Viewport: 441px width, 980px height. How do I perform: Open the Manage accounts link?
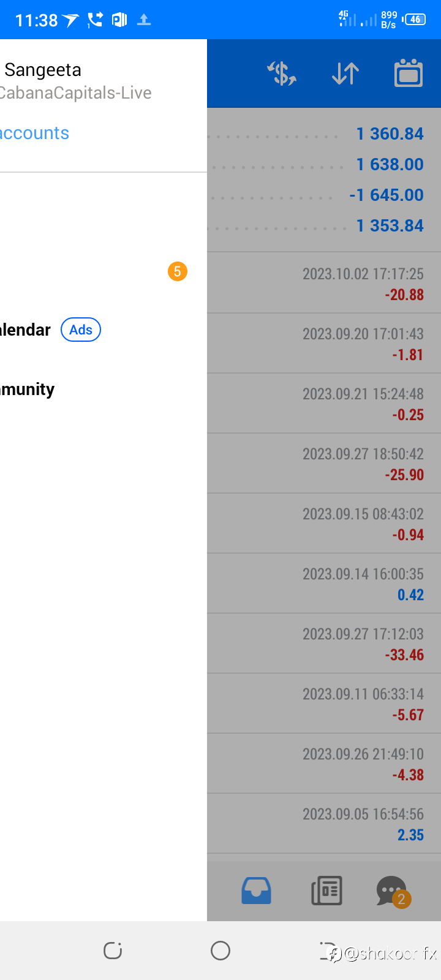pos(34,133)
